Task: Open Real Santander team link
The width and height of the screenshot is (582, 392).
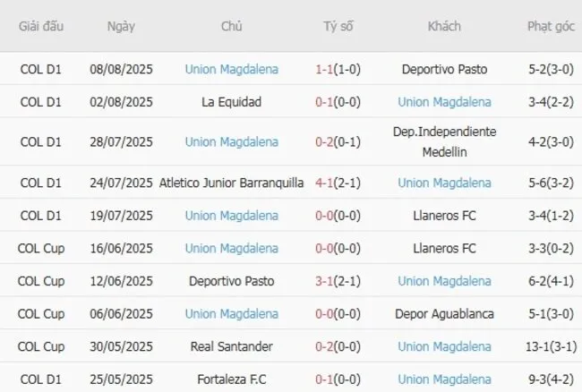Action: pyautogui.click(x=231, y=346)
